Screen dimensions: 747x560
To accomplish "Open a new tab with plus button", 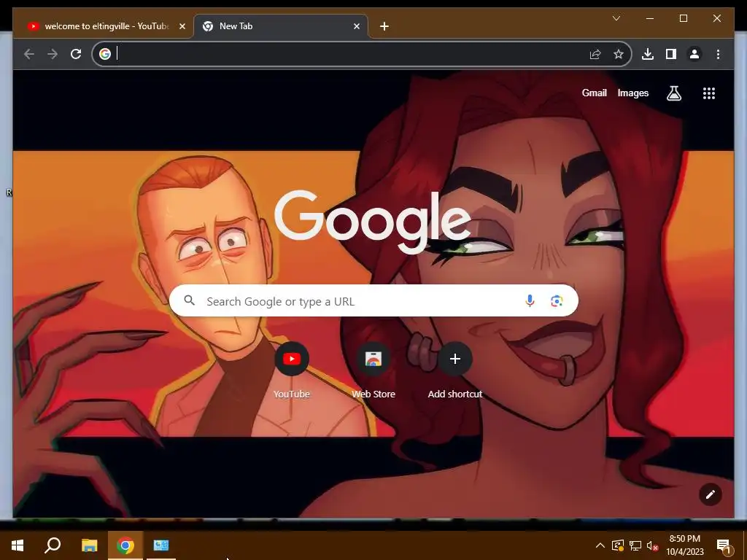I will coord(384,26).
